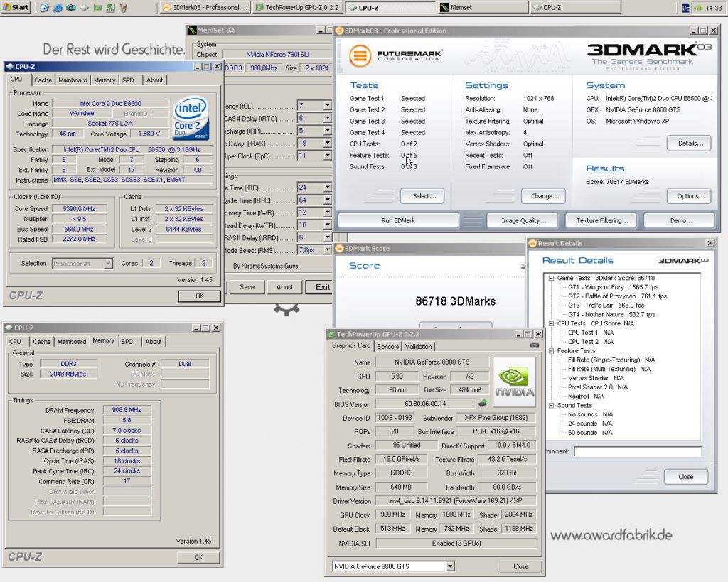Collapse the CPU Tests tree node
This screenshot has height=582, width=728.
(552, 323)
